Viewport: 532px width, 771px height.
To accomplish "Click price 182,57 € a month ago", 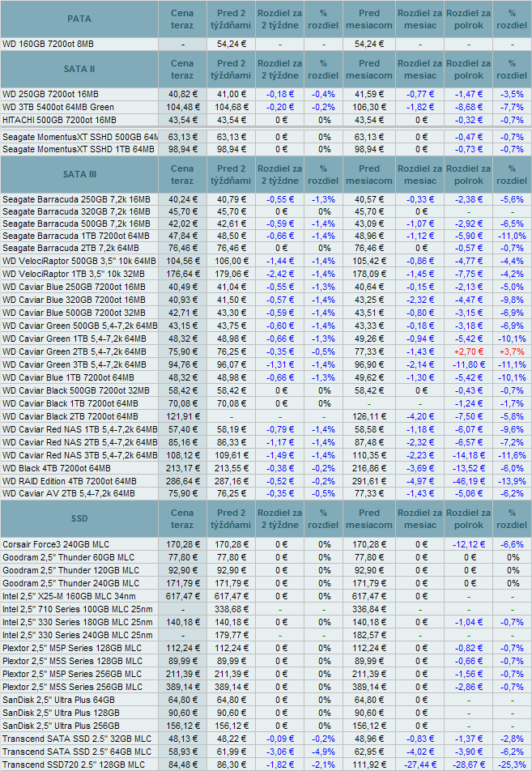I will 369,635.
